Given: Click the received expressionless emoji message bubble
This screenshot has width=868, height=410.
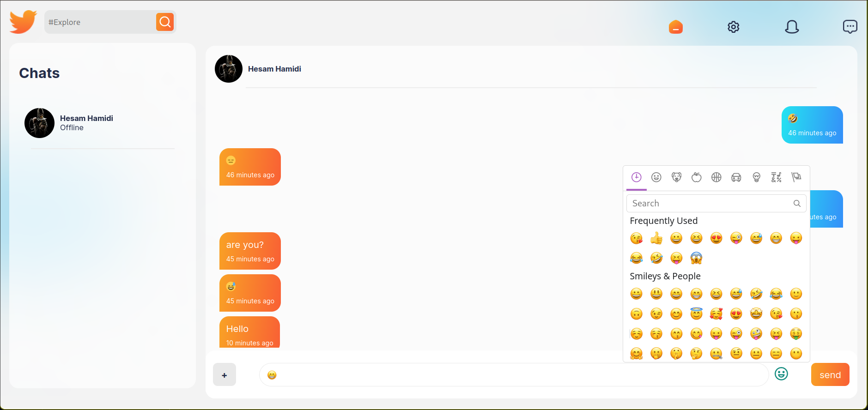Looking at the screenshot, I should [x=250, y=167].
